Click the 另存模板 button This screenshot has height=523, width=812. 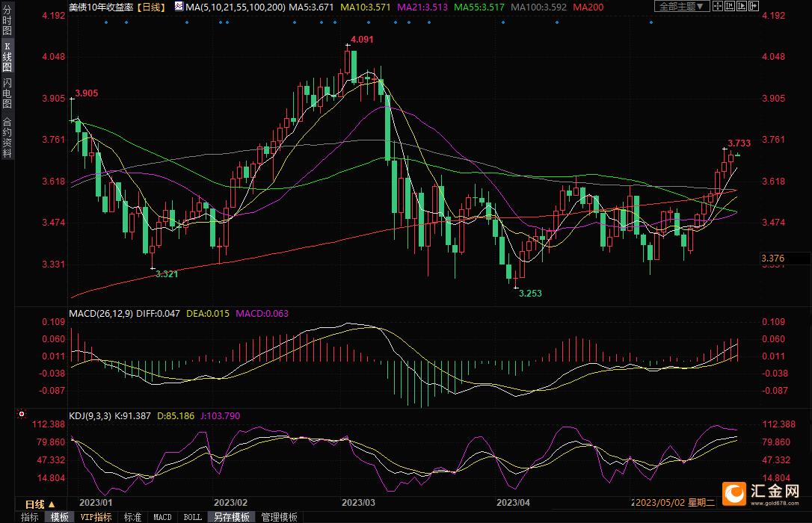232,517
